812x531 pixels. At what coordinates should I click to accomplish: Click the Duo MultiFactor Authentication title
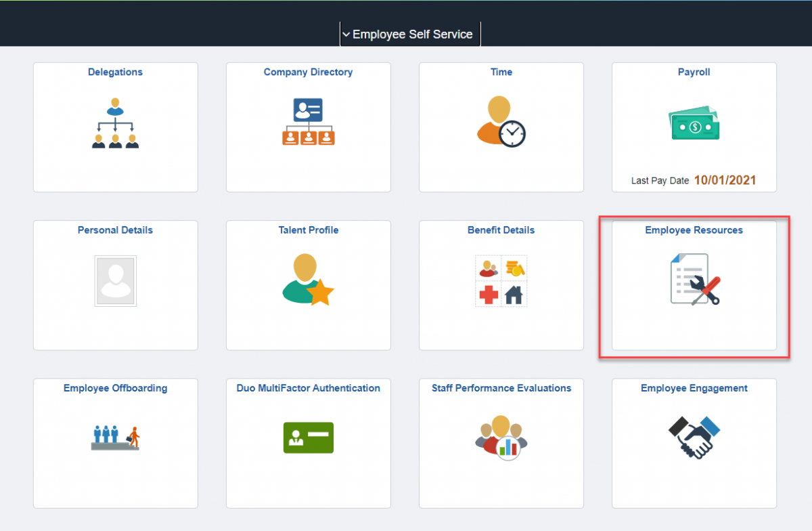point(309,388)
